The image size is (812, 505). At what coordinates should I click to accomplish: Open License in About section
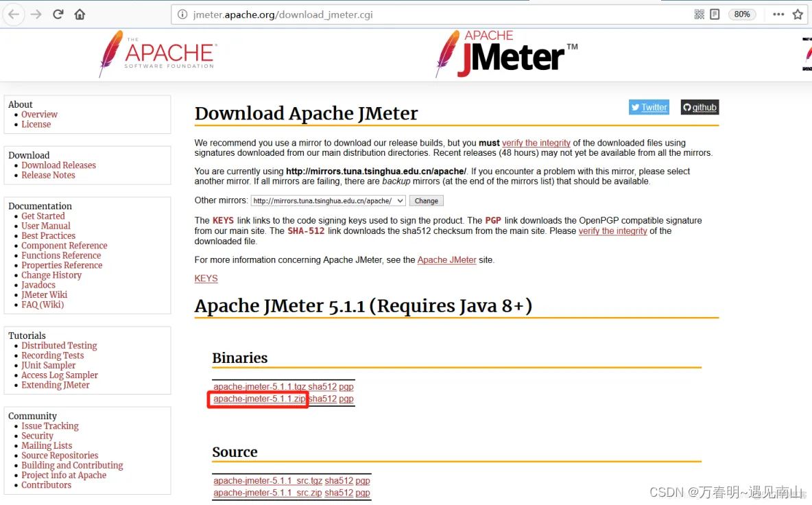coord(36,124)
